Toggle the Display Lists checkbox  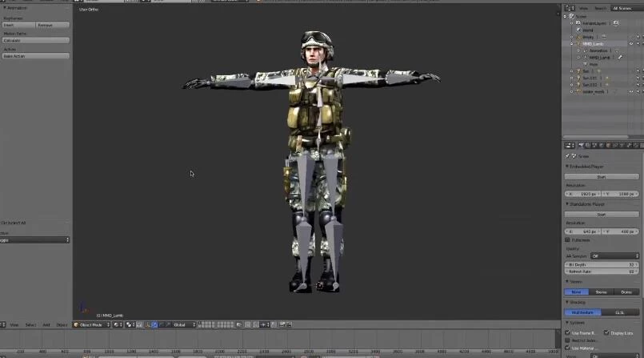(606, 332)
